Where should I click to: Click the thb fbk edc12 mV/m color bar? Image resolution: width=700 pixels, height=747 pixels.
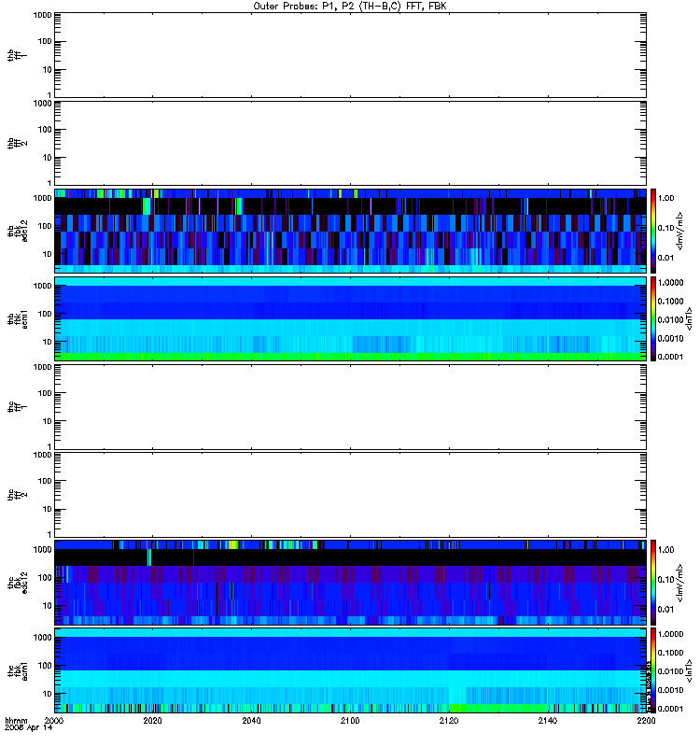coord(653,231)
